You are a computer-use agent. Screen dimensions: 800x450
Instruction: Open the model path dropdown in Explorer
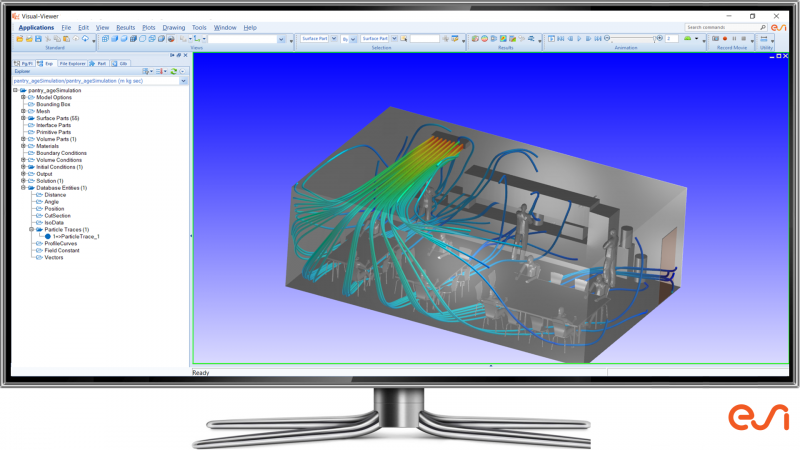click(x=183, y=81)
